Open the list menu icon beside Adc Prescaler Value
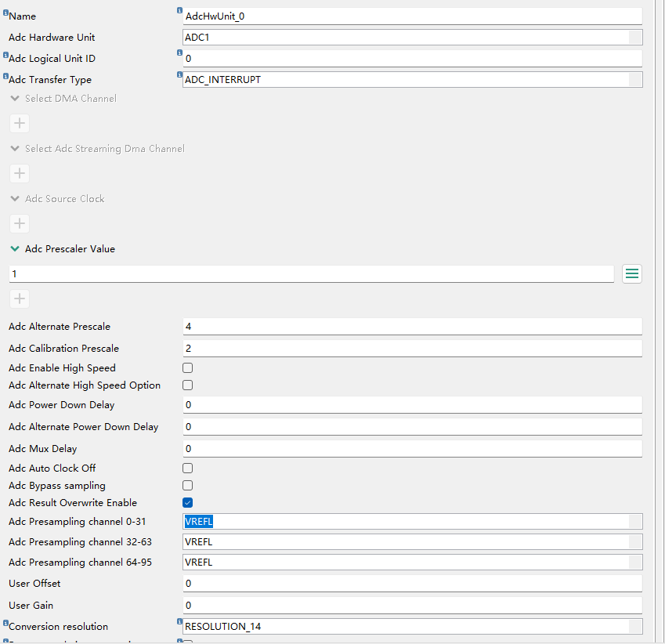The height and width of the screenshot is (644, 665). click(632, 273)
